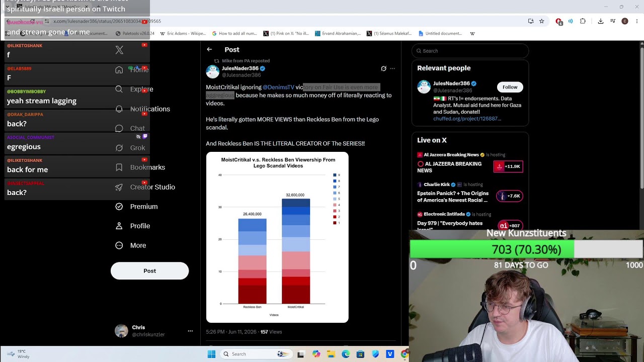Screen dimensions: 644x362
Task: Click the New Kunzstituents green progress bar
Action: [x=527, y=249]
